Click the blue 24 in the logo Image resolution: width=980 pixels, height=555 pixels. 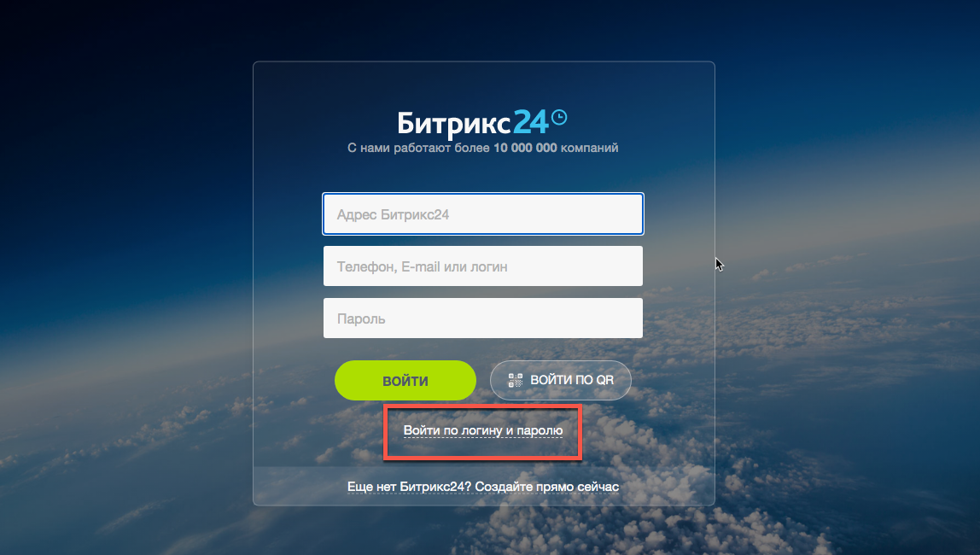531,122
